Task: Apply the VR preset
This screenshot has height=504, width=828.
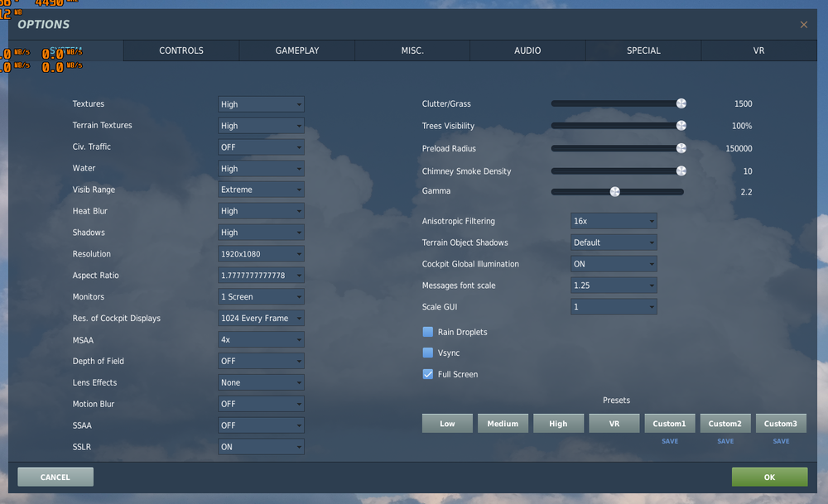Action: click(x=614, y=423)
